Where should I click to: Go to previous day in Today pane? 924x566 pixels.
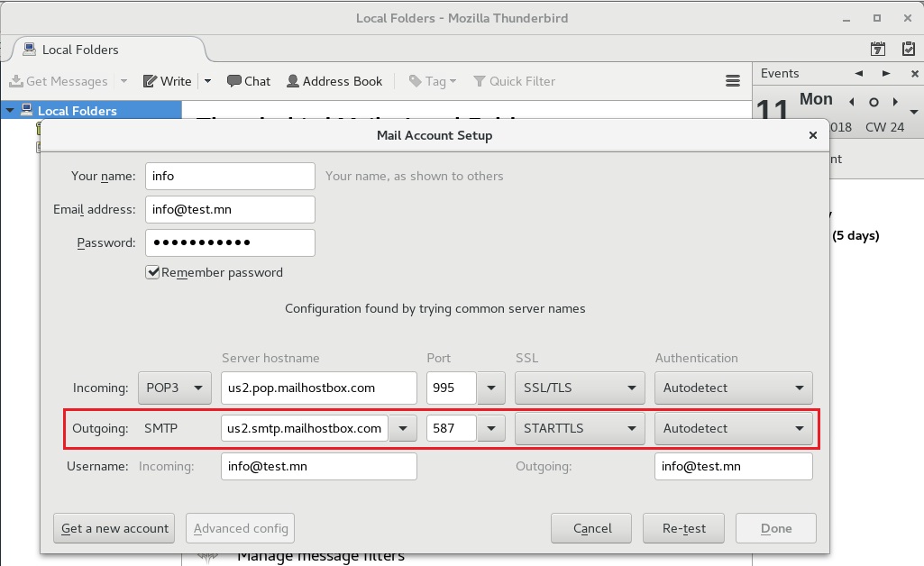852,102
